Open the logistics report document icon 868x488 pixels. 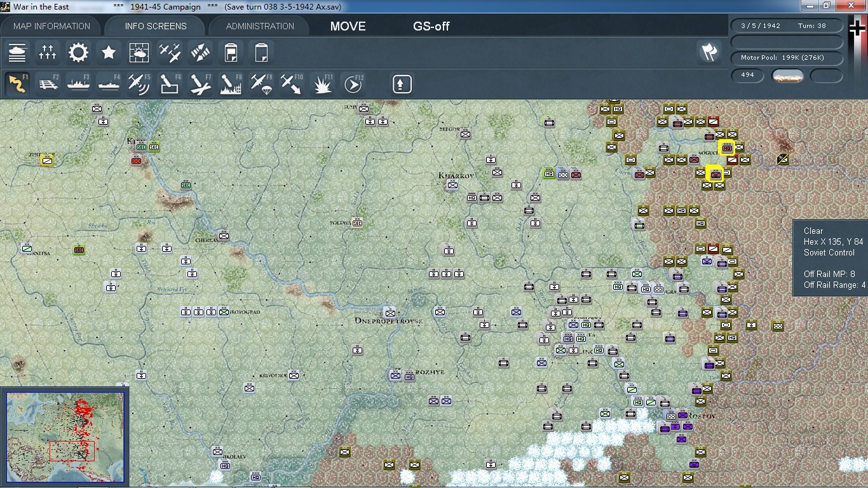click(231, 53)
